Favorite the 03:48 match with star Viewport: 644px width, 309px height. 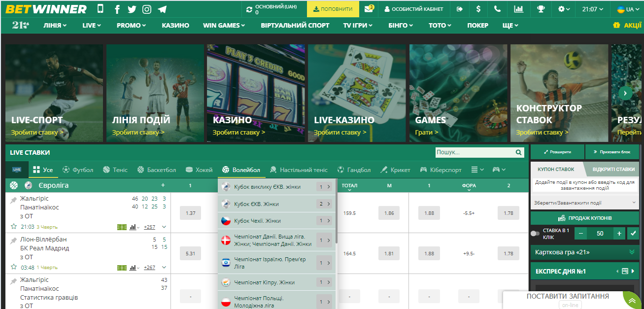[x=14, y=268]
